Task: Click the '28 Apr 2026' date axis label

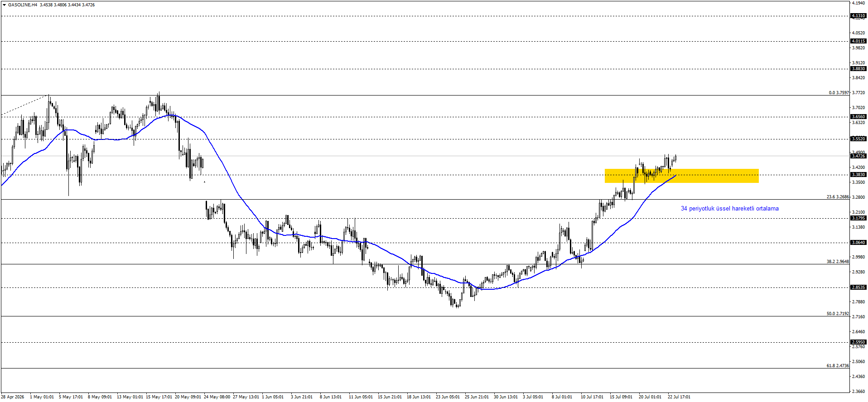Action: (13, 397)
